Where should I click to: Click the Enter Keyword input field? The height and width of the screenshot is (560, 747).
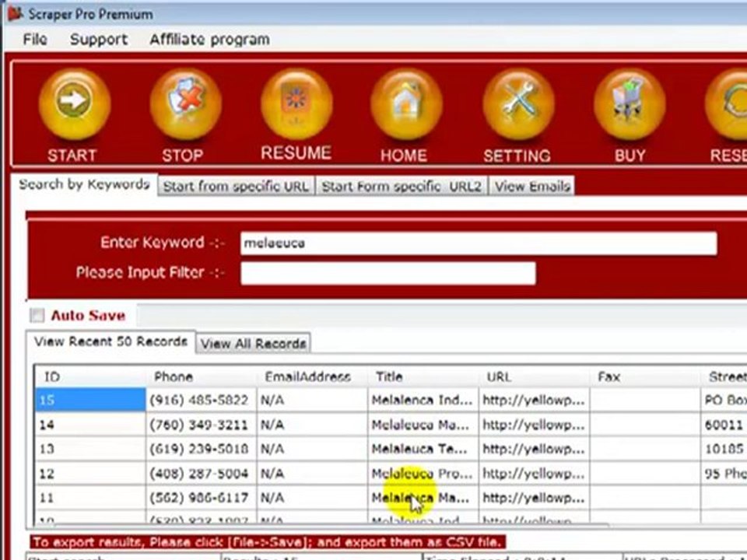pos(479,243)
